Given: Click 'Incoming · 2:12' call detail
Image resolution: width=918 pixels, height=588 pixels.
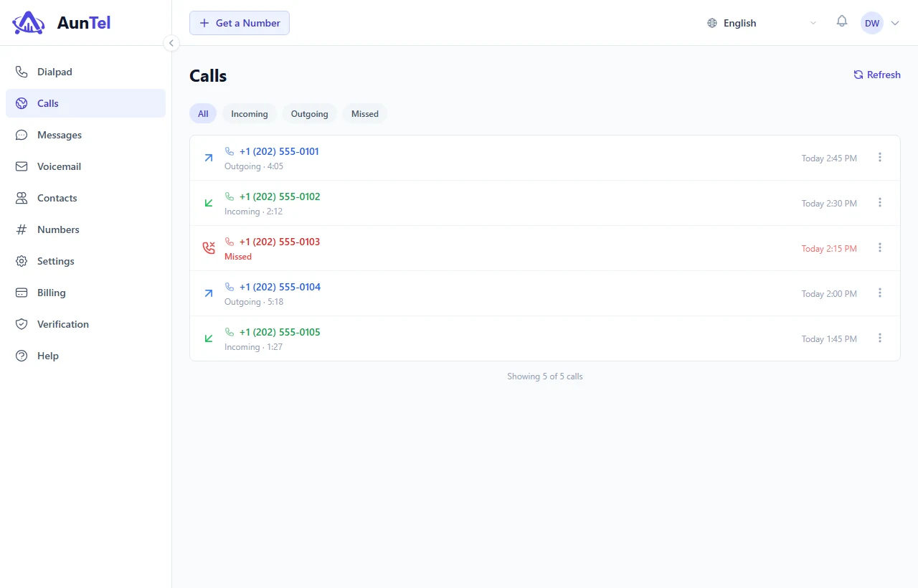Looking at the screenshot, I should click(x=253, y=212).
